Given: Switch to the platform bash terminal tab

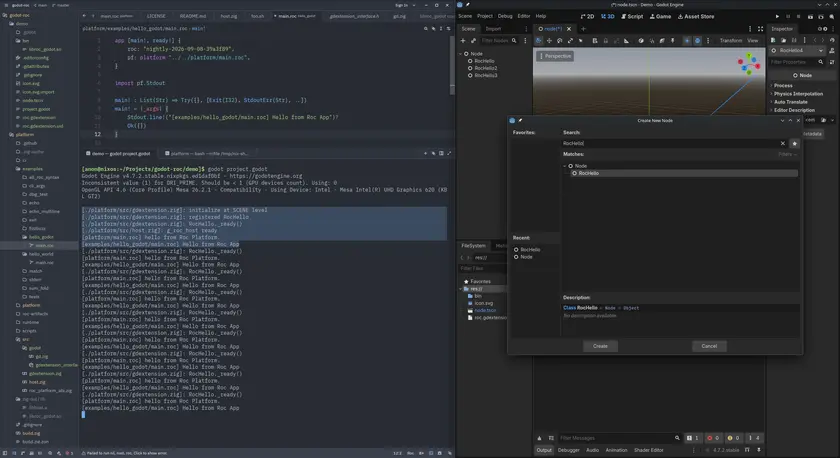Looking at the screenshot, I should pos(208,154).
